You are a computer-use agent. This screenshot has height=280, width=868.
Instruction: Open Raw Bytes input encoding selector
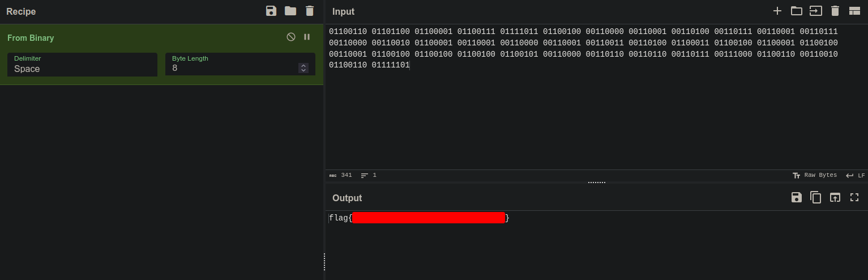point(815,176)
